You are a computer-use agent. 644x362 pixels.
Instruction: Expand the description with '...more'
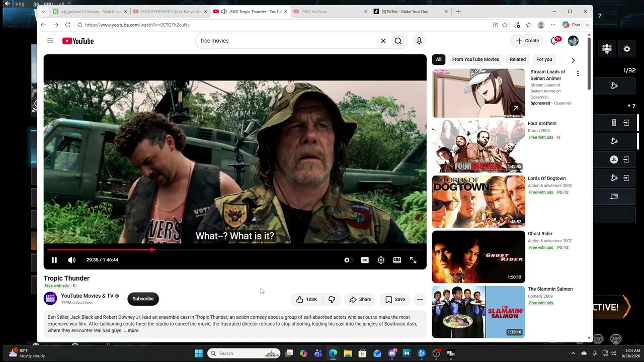131,331
